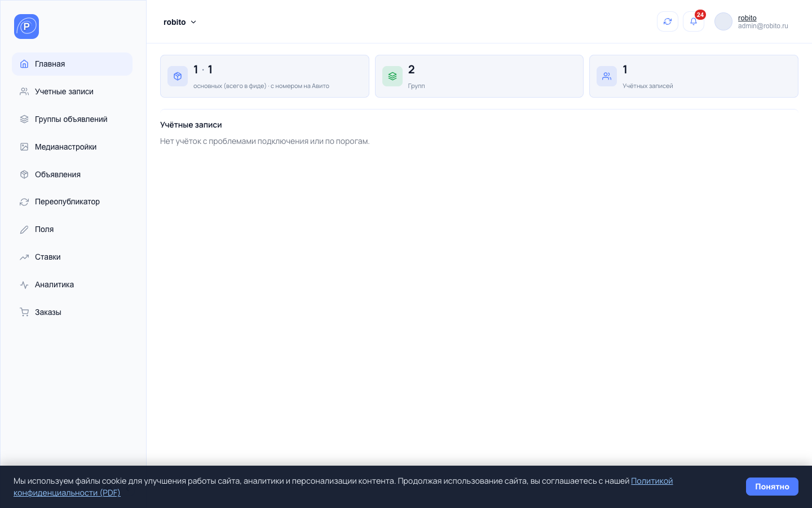Click the pencil icon beside Поля
This screenshot has width=812, height=508.
[24, 229]
